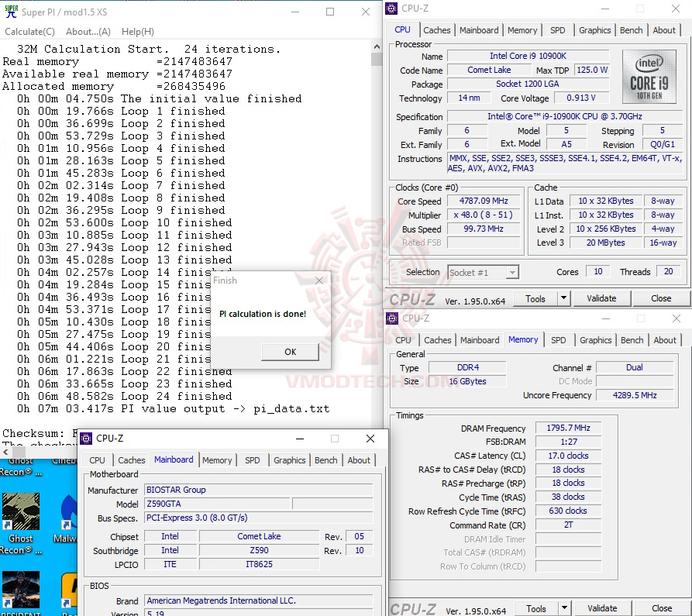
Task: Switch to the SPD tab in CPU-Z
Action: 558,29
